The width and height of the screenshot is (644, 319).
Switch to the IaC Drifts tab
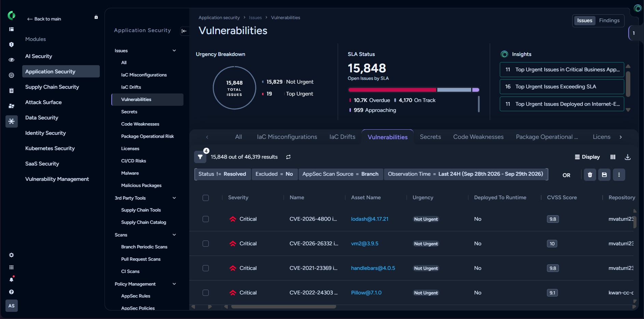(x=342, y=137)
